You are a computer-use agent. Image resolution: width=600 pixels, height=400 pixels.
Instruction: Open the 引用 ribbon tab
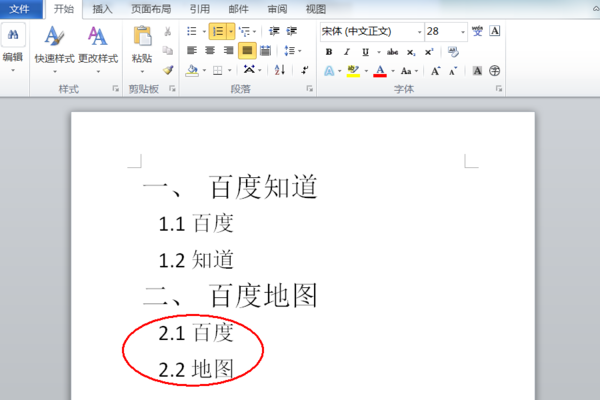200,9
